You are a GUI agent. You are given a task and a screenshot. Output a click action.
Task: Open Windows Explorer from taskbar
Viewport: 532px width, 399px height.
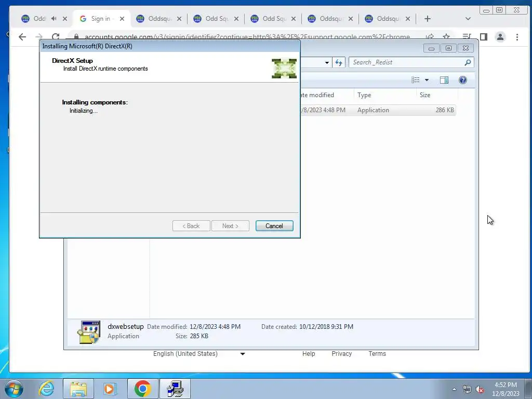coord(78,389)
